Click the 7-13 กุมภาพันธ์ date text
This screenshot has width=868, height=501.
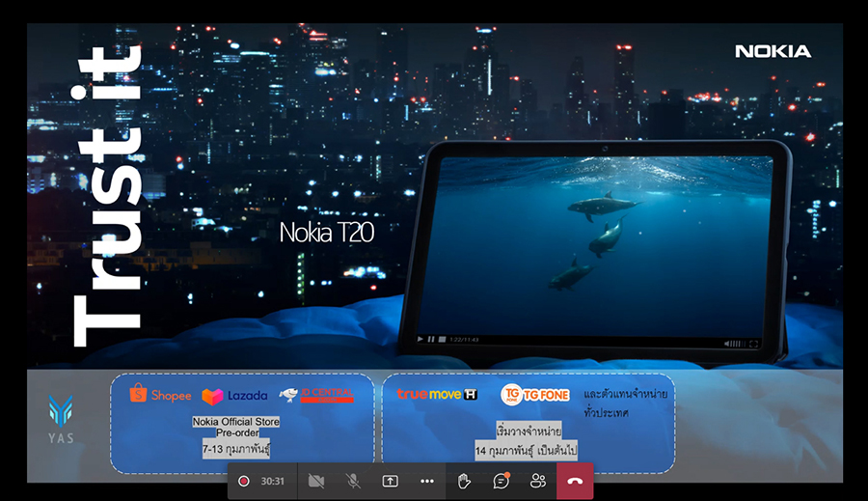point(236,448)
